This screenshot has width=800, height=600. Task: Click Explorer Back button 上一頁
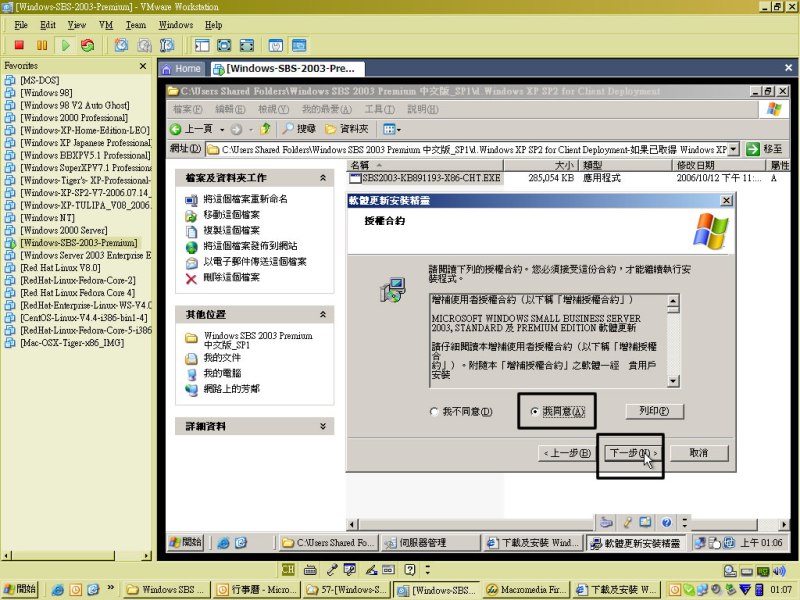(x=191, y=129)
